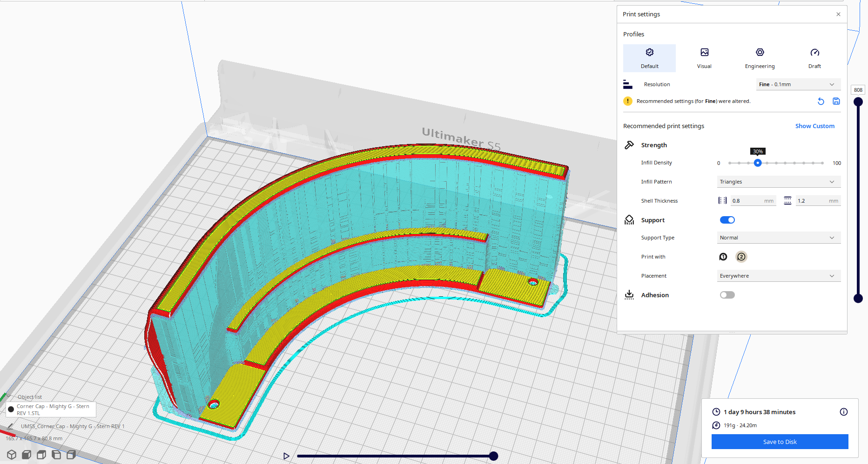Viewport: 868px width, 464px height.
Task: Switch to the Draft profile tab
Action: click(814, 58)
